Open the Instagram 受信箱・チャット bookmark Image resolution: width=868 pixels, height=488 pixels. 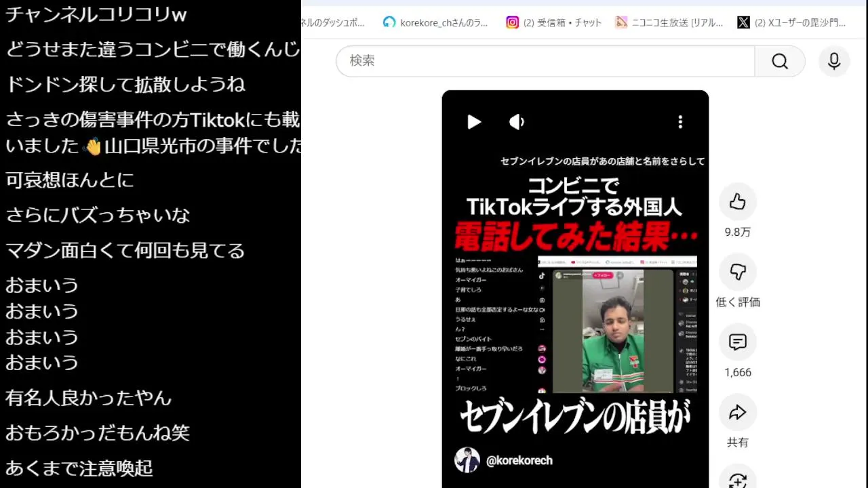pos(554,22)
